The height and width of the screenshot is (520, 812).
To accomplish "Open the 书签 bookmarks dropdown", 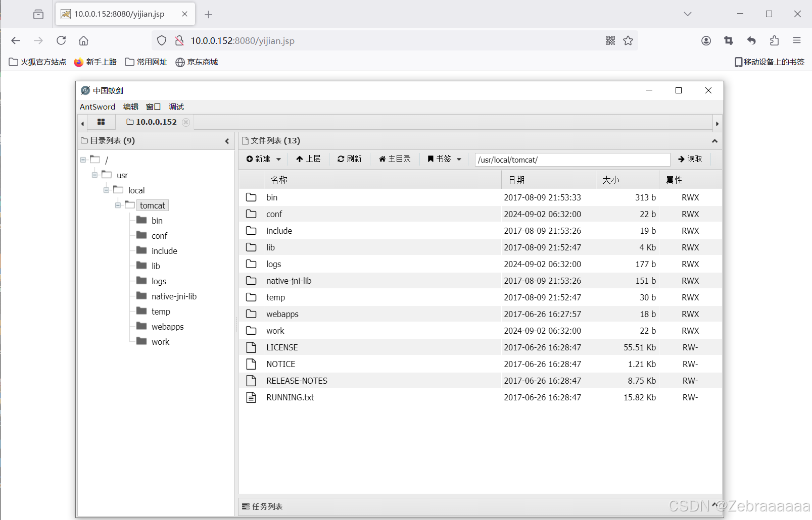I will point(445,159).
